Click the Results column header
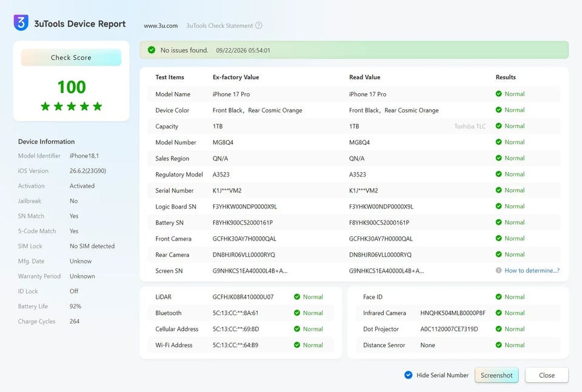Image resolution: width=582 pixels, height=392 pixels. [x=506, y=77]
